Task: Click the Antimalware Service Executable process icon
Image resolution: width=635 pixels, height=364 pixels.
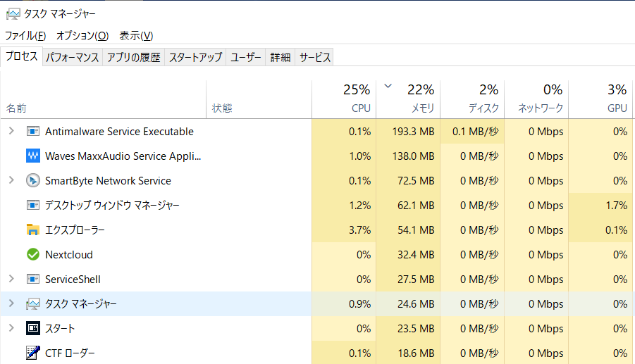Action: pyautogui.click(x=33, y=132)
